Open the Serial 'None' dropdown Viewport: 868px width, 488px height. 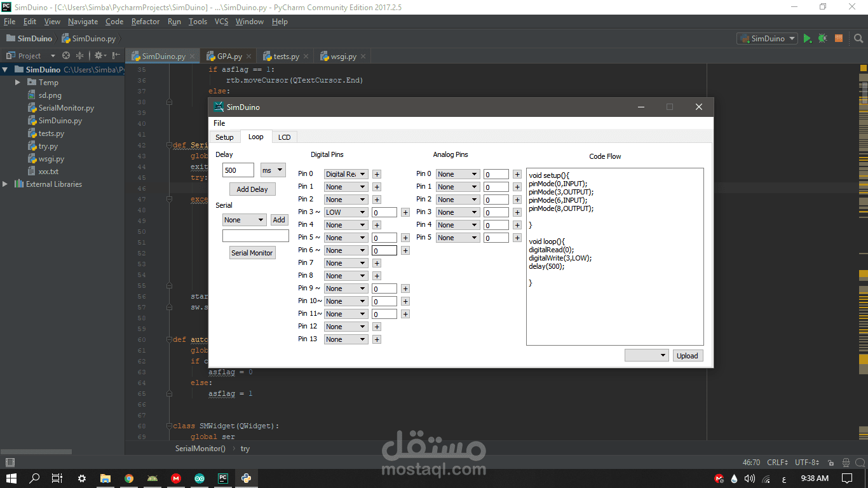[x=244, y=220]
